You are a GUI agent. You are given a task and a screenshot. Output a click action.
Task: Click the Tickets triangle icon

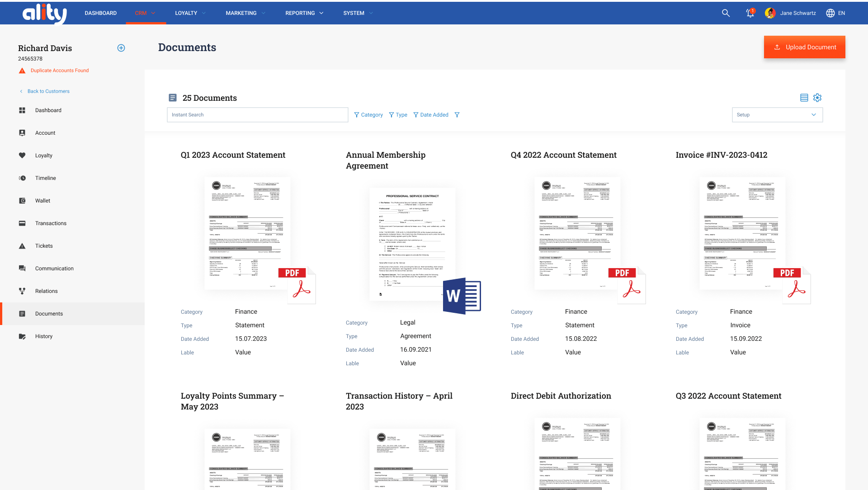point(22,246)
